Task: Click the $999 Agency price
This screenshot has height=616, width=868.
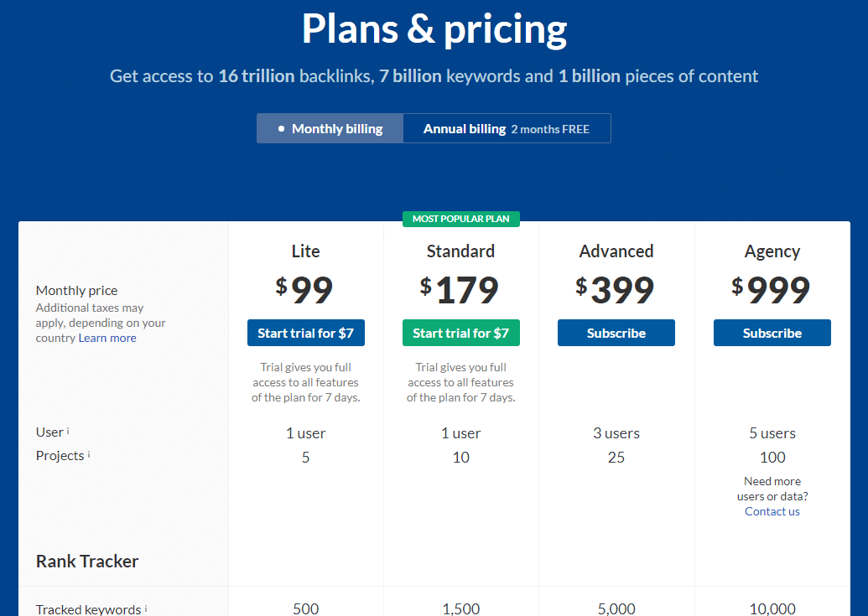Action: coord(771,290)
